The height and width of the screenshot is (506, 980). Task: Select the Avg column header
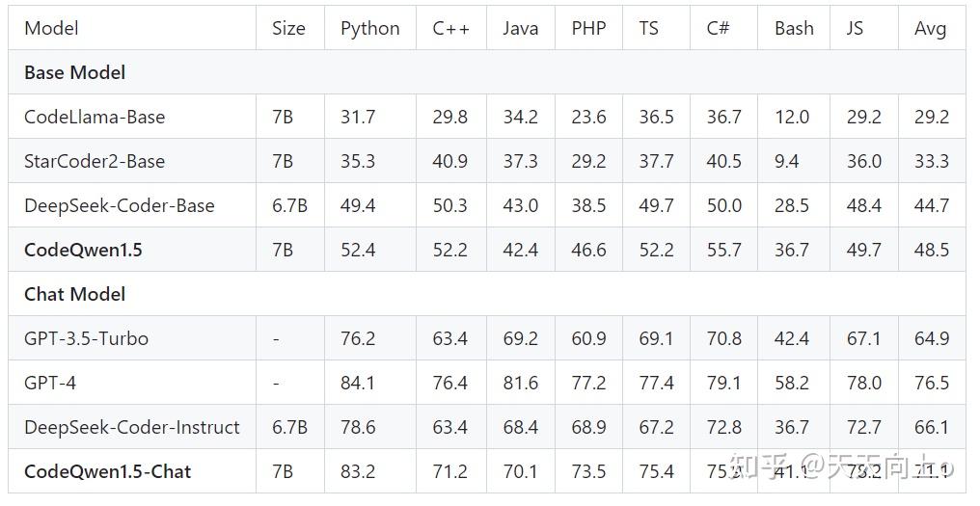[930, 28]
